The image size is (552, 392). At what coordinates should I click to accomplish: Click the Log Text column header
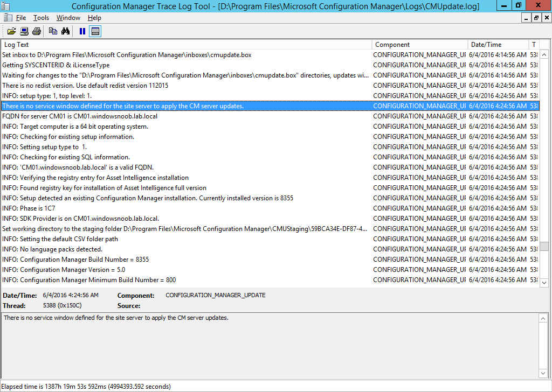[187, 45]
